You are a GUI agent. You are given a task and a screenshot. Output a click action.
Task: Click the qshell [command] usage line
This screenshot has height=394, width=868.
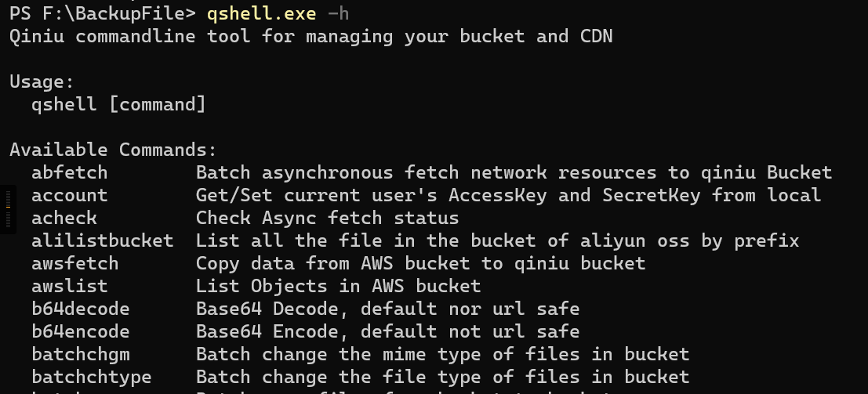(x=118, y=105)
